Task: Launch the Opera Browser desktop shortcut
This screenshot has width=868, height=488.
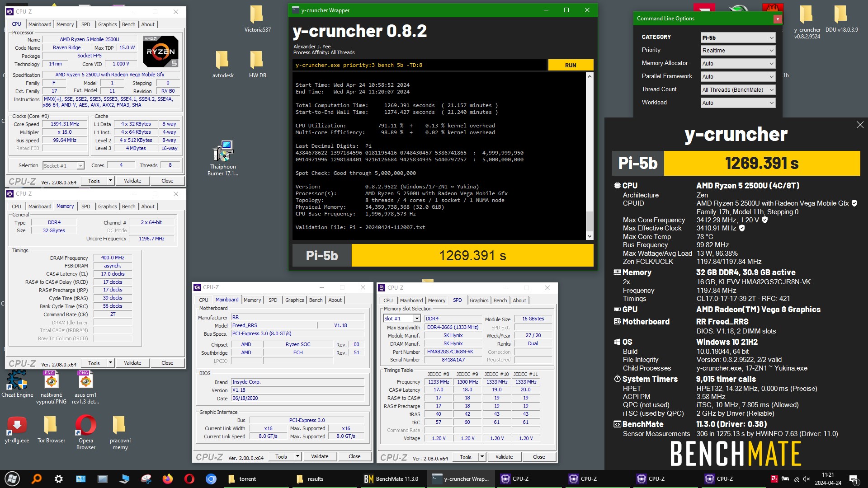Action: point(85,433)
